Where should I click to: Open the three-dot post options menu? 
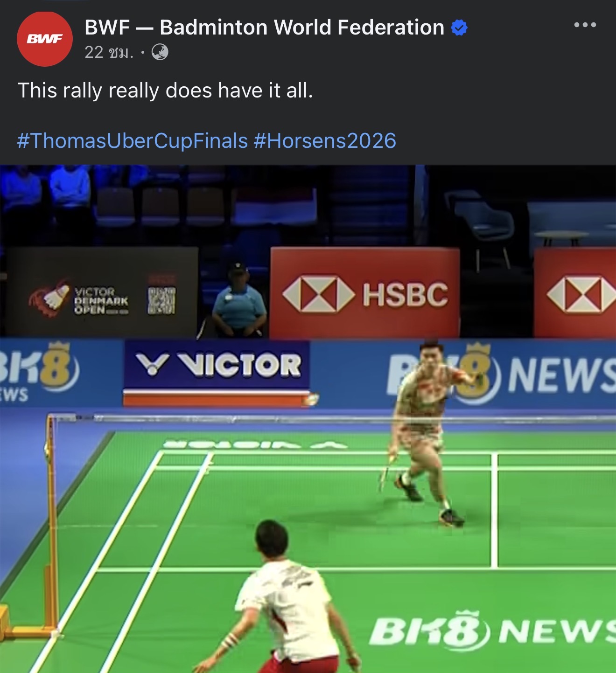(585, 25)
